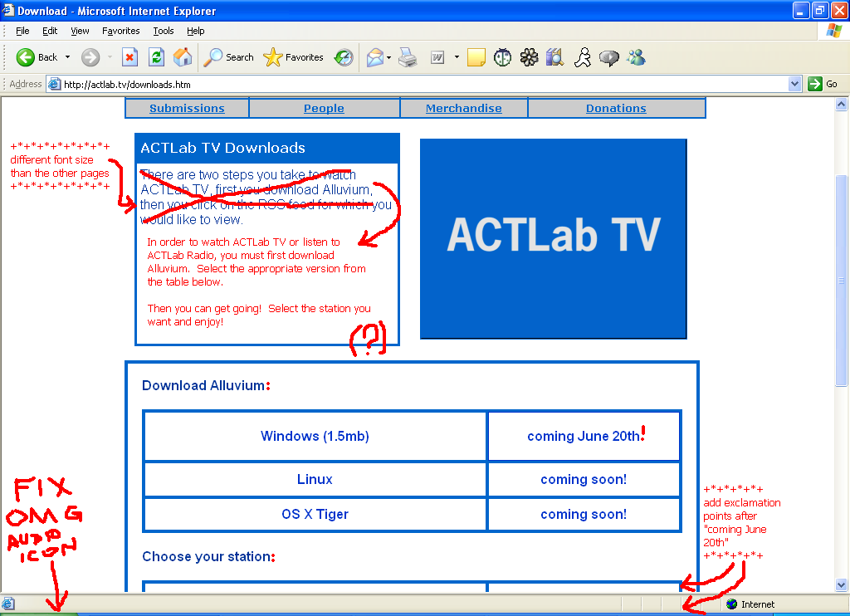Click "coming June 20th" text
Viewport: 850px width, 616px height.
584,436
